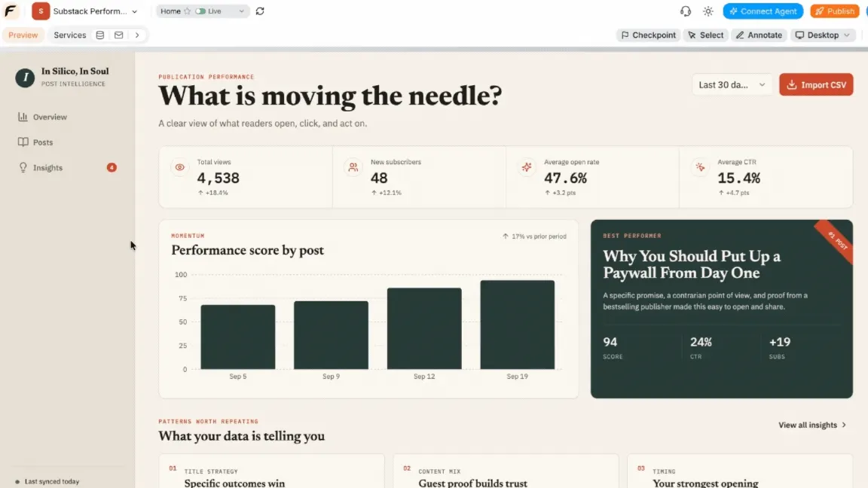Screen dimensions: 868x488
Task: Click the Publish button
Action: (835, 11)
